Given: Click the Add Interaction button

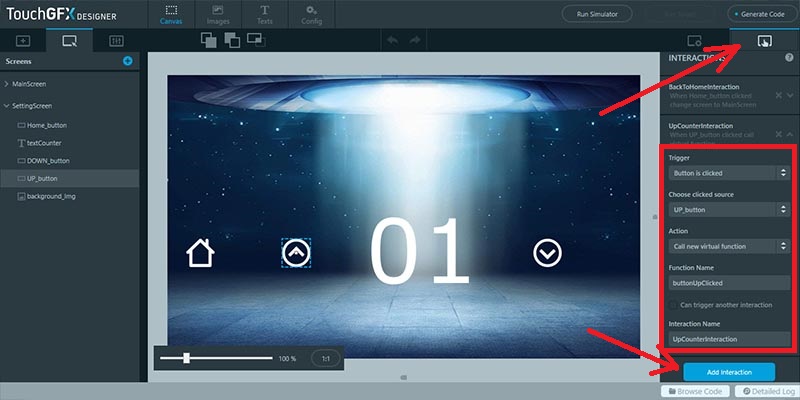Looking at the screenshot, I should 727,372.
